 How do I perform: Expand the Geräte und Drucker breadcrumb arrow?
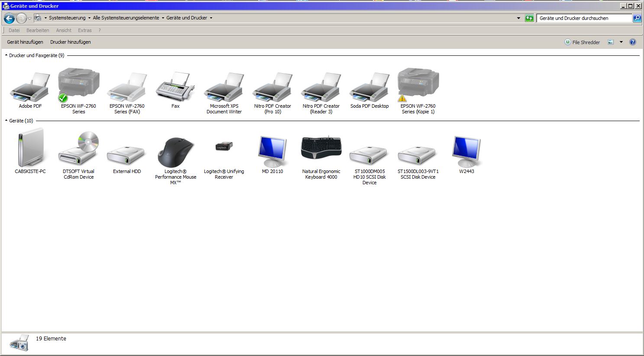tap(211, 18)
